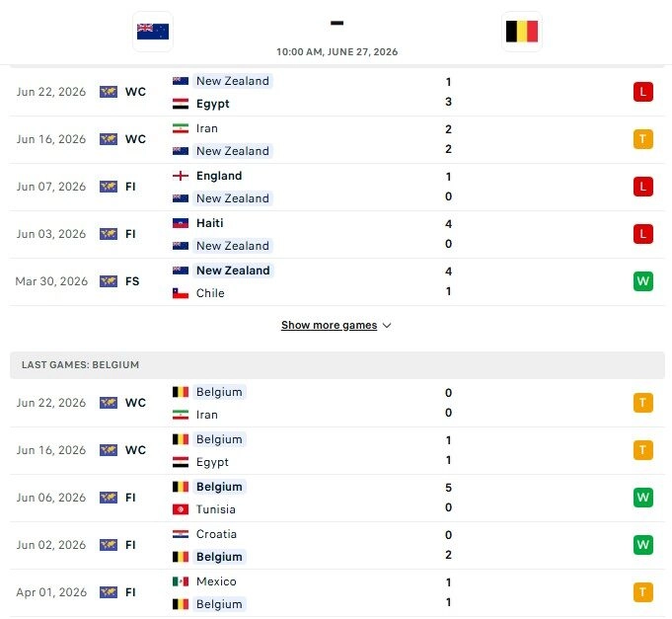The image size is (672, 619).
Task: Click the competition icon beside Jun 07, 2026
Action: pyautogui.click(x=109, y=187)
